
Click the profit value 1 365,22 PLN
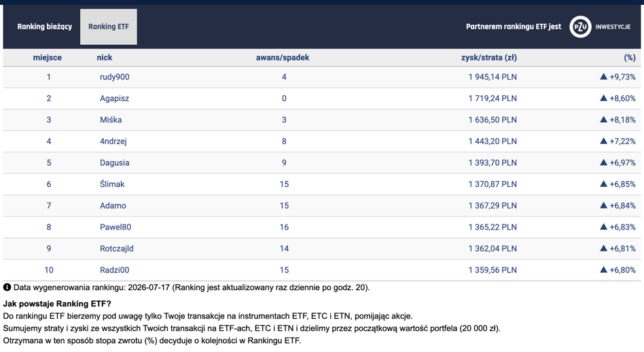point(493,227)
